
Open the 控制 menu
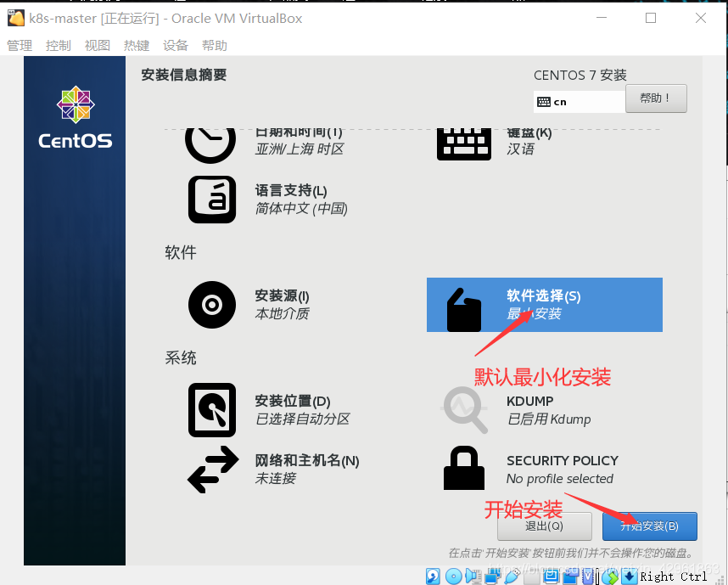point(59,46)
